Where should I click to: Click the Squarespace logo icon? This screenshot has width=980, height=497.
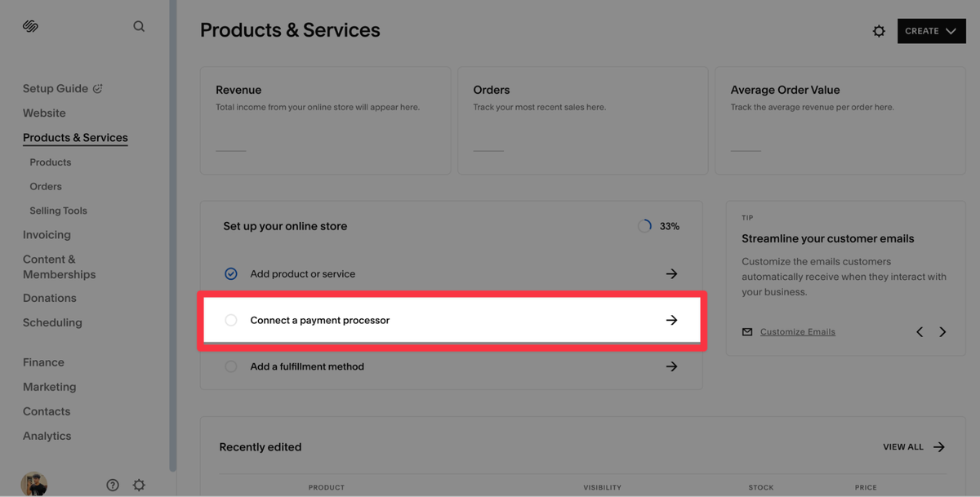[30, 25]
